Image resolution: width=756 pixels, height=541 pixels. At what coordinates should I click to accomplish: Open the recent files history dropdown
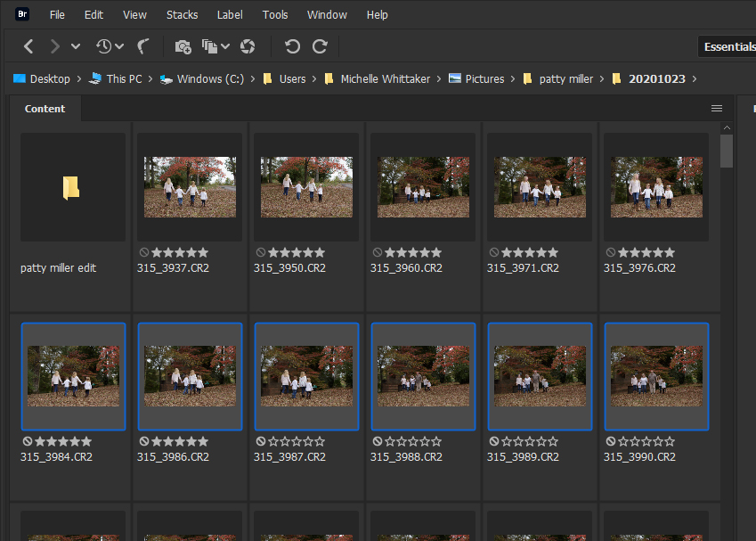pos(102,45)
